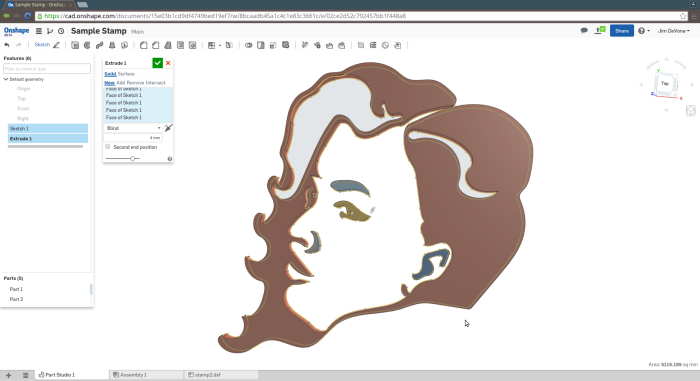Viewport: 700px width, 381px height.
Task: Select the Thicken tool icon
Action: point(125,45)
